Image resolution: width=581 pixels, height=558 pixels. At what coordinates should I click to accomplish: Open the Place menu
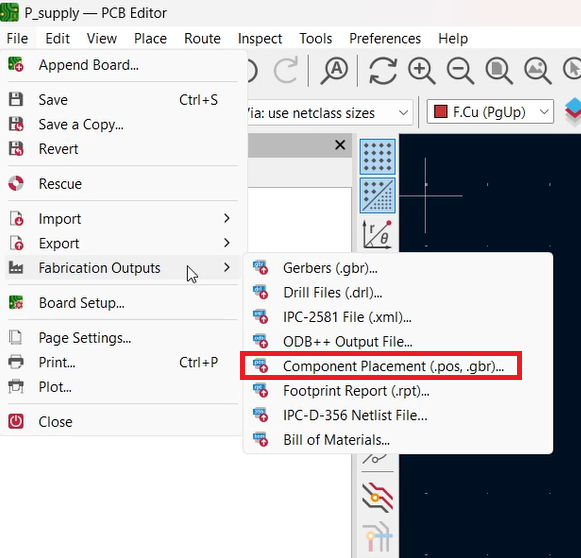click(x=150, y=39)
